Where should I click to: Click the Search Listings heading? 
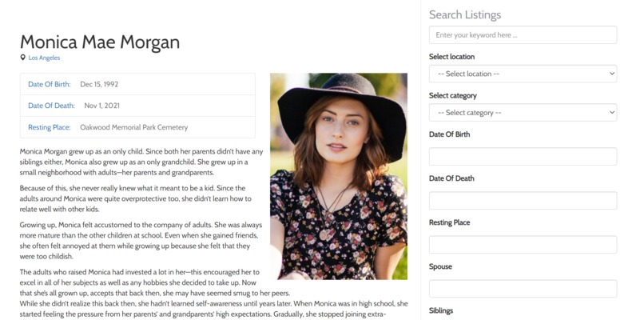(465, 15)
